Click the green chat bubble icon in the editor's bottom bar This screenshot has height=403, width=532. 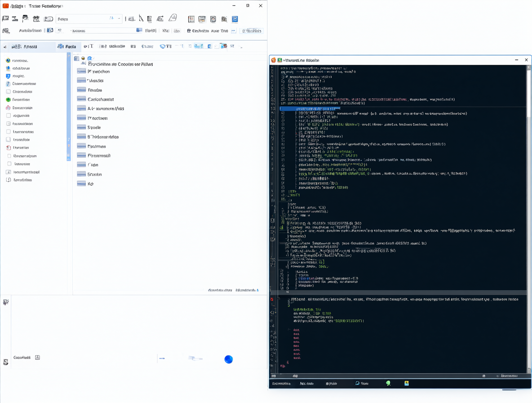coord(388,383)
